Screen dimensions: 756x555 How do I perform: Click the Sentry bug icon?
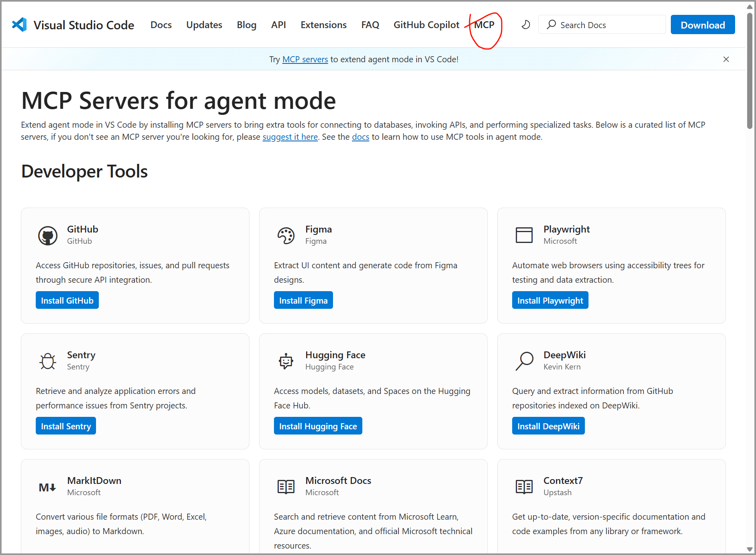coord(48,361)
